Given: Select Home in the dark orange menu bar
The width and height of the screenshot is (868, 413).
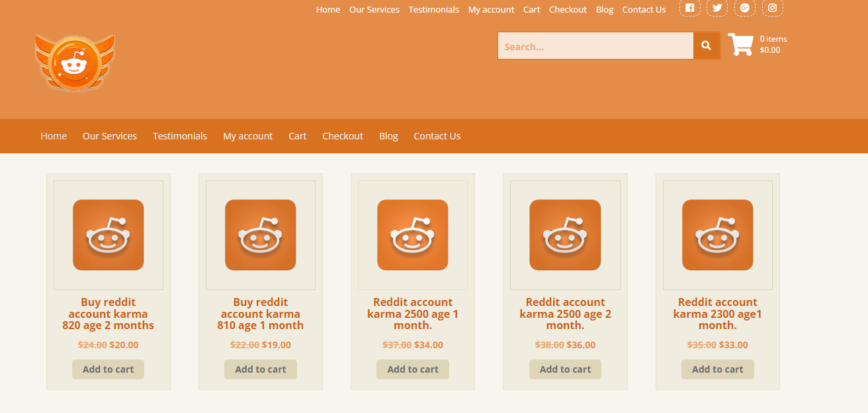Looking at the screenshot, I should pos(54,136).
